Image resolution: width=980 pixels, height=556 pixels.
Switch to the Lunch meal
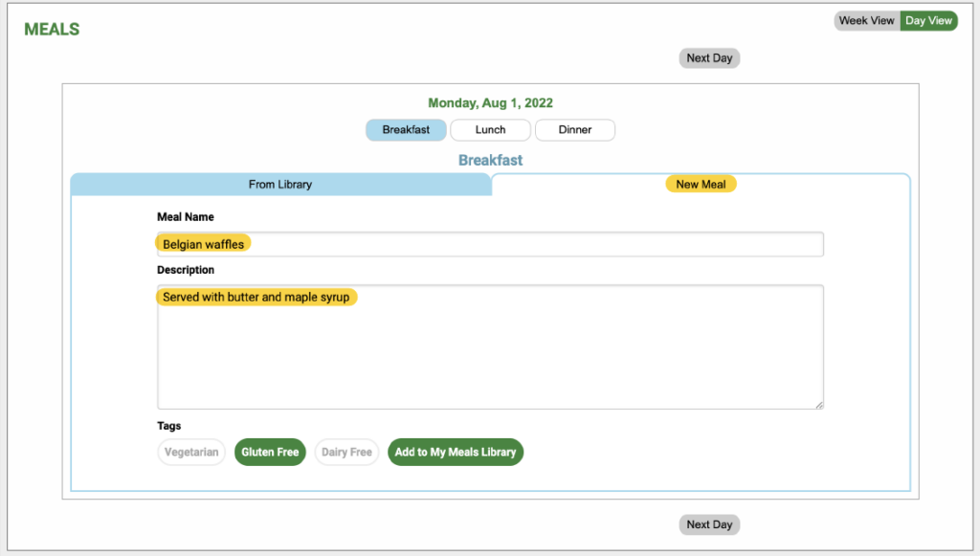491,130
